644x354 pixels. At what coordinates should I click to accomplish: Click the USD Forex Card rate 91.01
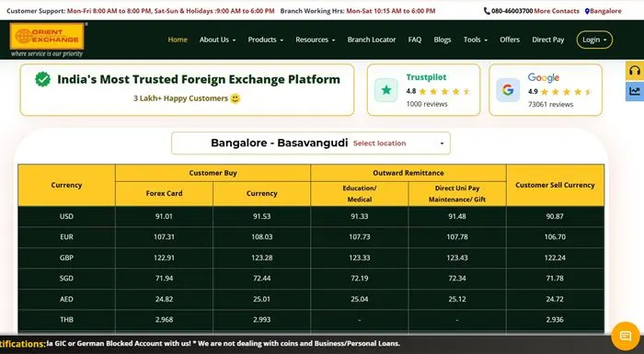tap(164, 216)
